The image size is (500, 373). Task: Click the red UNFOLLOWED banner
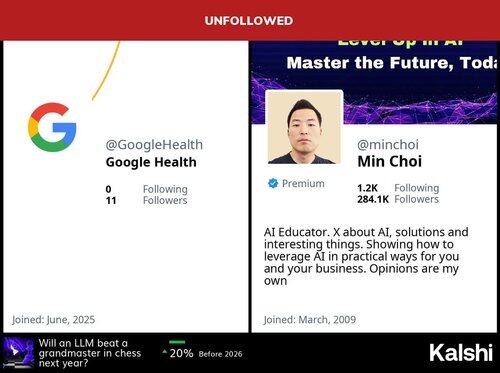click(250, 20)
